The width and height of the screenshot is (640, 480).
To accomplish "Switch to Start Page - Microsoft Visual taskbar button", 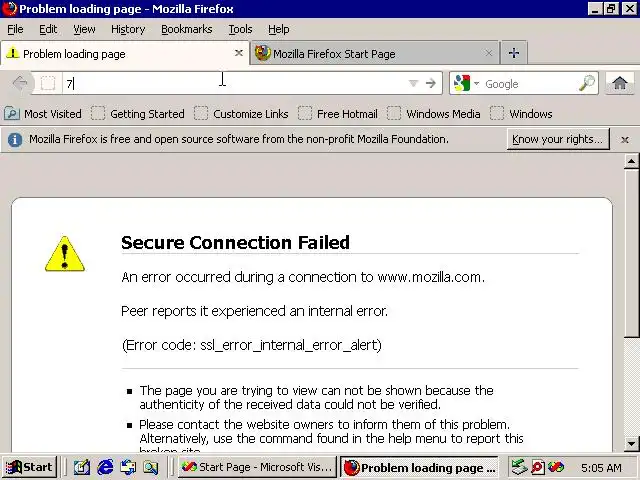I will (257, 467).
